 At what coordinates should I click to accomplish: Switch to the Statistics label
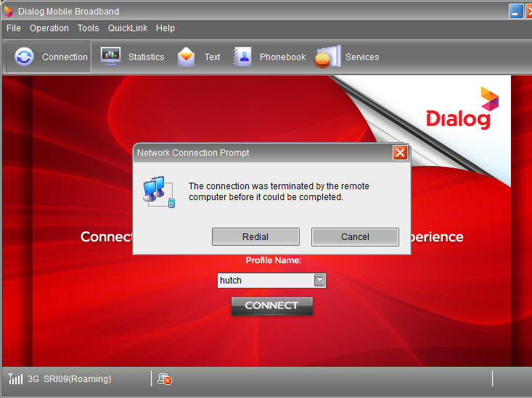[146, 57]
